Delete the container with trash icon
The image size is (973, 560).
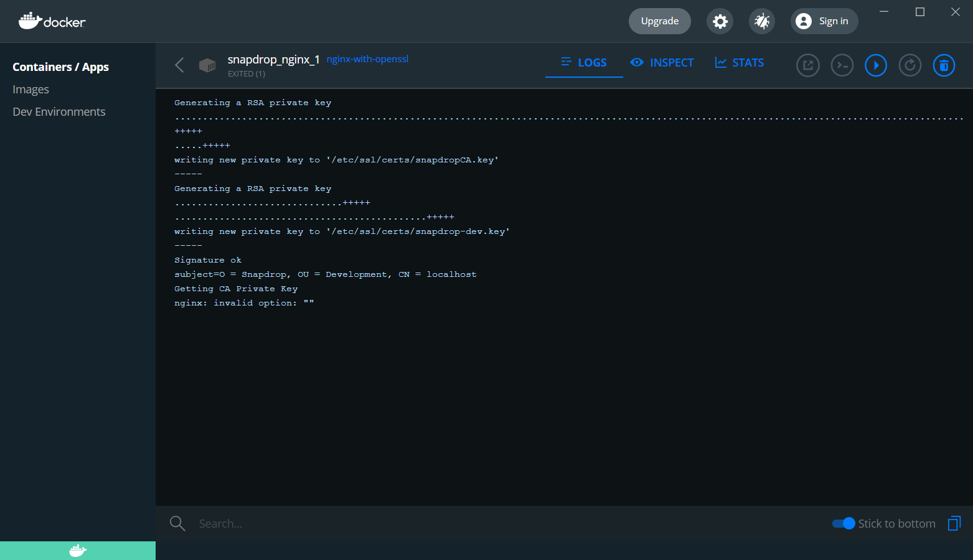[943, 65]
